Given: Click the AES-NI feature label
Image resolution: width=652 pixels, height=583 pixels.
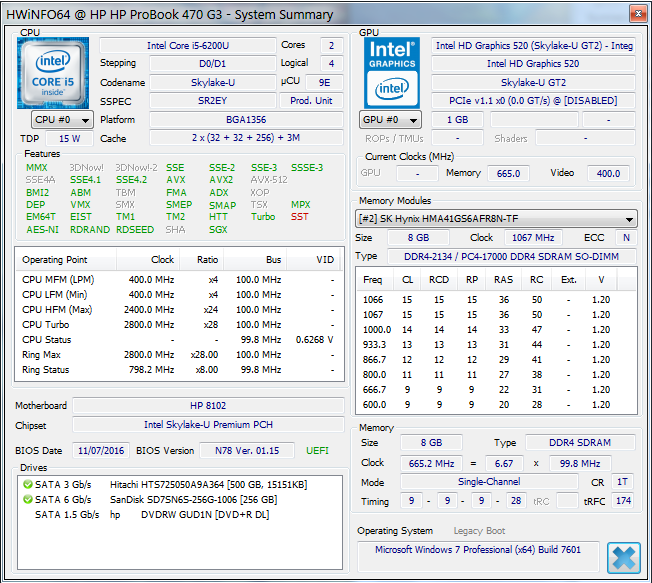Looking at the screenshot, I should click(42, 230).
